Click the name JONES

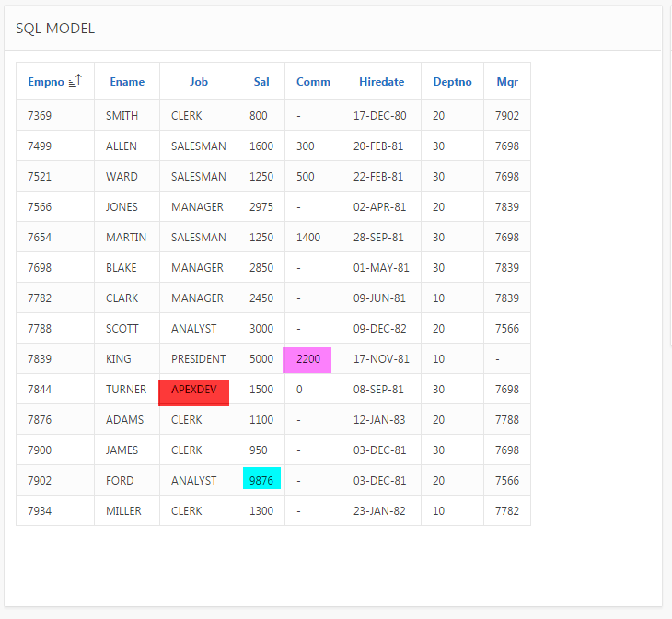pos(122,207)
